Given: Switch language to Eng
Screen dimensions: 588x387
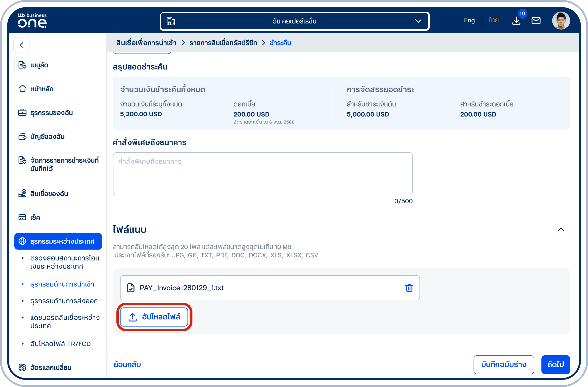Looking at the screenshot, I should pyautogui.click(x=469, y=20).
